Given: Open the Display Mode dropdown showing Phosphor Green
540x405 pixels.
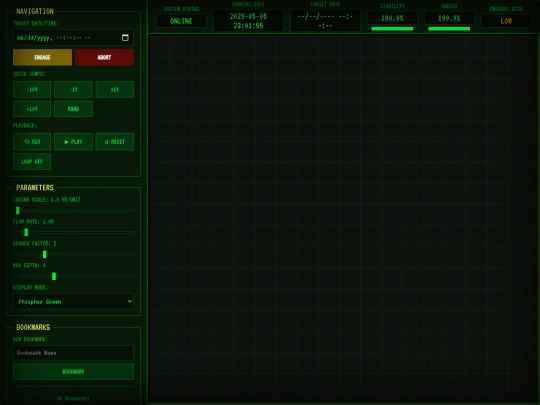Looking at the screenshot, I should tap(73, 302).
